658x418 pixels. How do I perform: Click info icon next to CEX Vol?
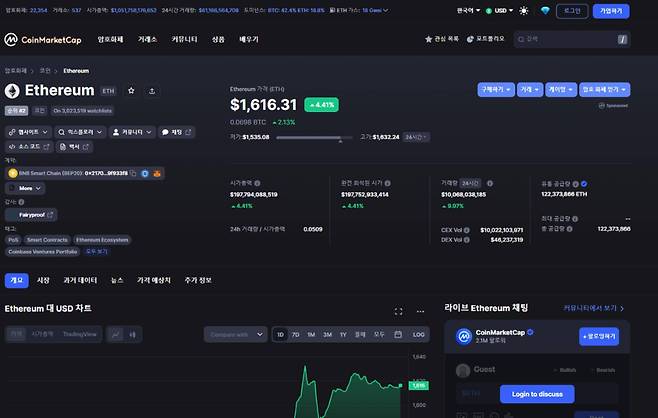tap(467, 230)
